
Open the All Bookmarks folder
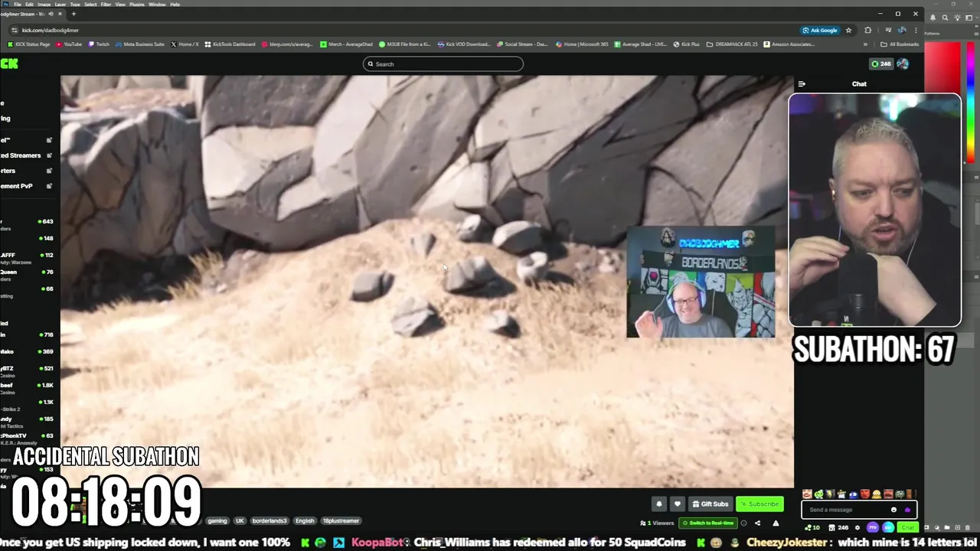coord(899,44)
